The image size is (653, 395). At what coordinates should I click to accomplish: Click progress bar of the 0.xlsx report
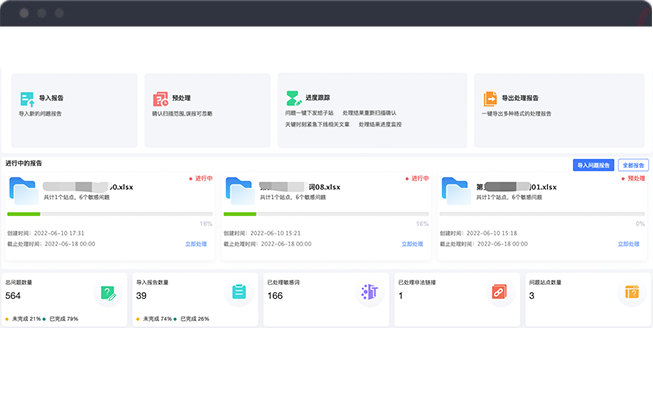(110, 214)
